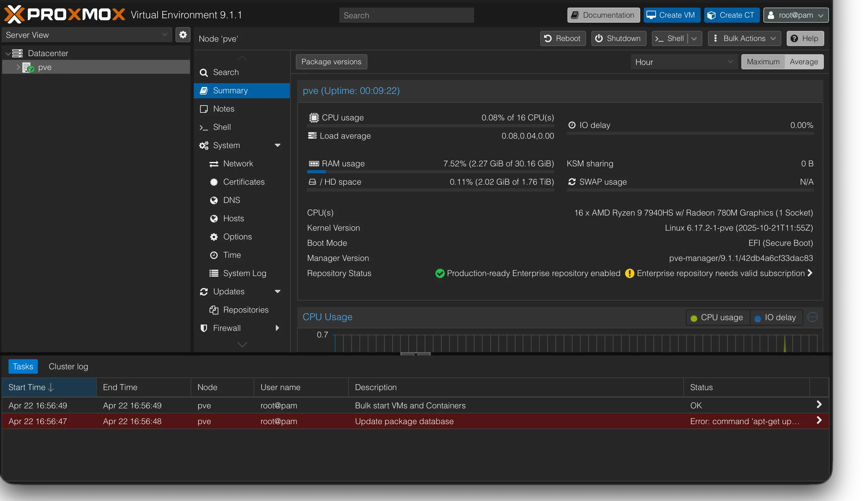
Task: Open the Shell button in node toolbar
Action: click(670, 38)
